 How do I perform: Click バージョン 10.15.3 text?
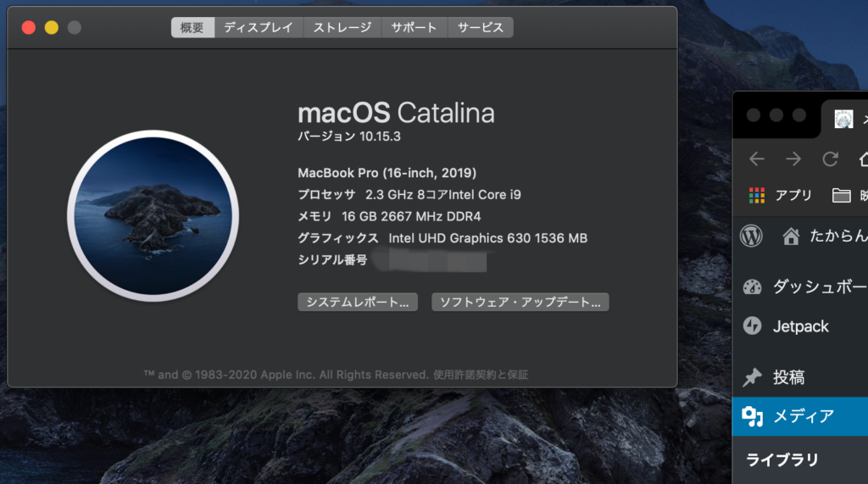(349, 136)
